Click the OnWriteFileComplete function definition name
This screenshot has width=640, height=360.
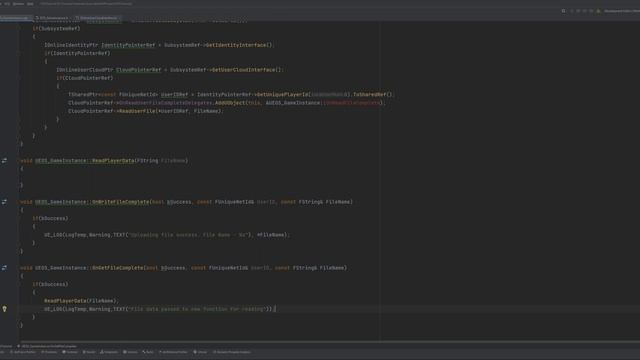point(121,202)
